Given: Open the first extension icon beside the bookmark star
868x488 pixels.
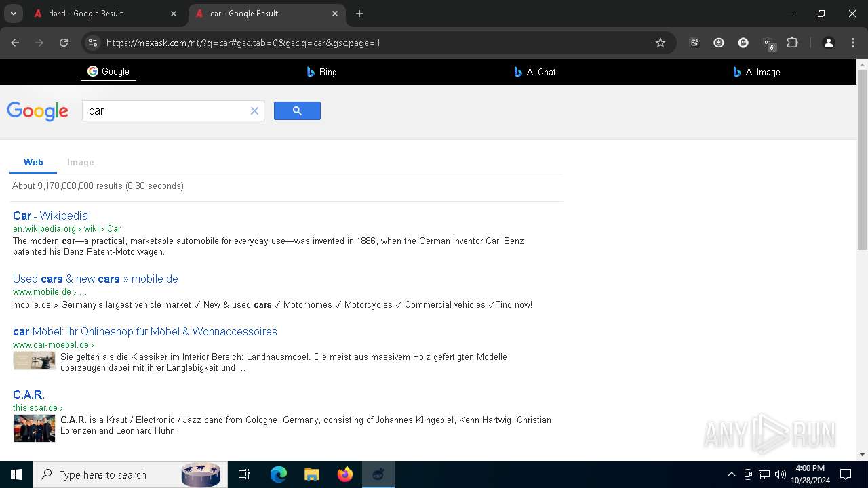Looking at the screenshot, I should 694,43.
